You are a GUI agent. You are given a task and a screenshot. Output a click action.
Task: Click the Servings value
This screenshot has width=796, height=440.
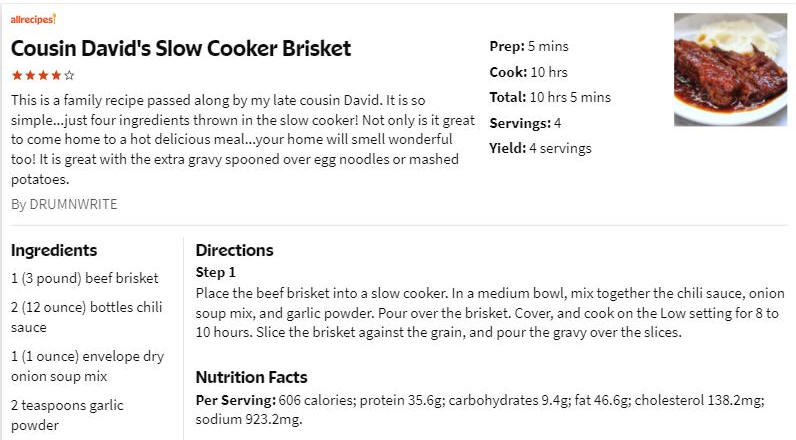tap(557, 123)
